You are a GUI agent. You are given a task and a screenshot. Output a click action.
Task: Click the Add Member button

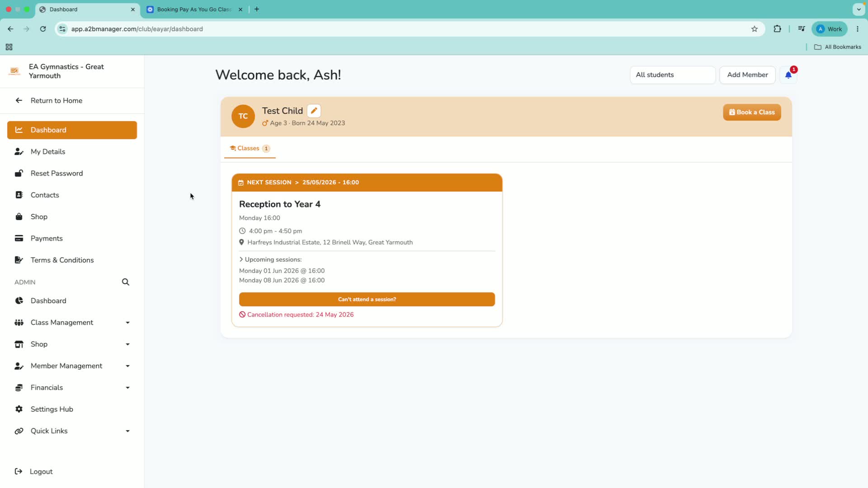tap(747, 75)
